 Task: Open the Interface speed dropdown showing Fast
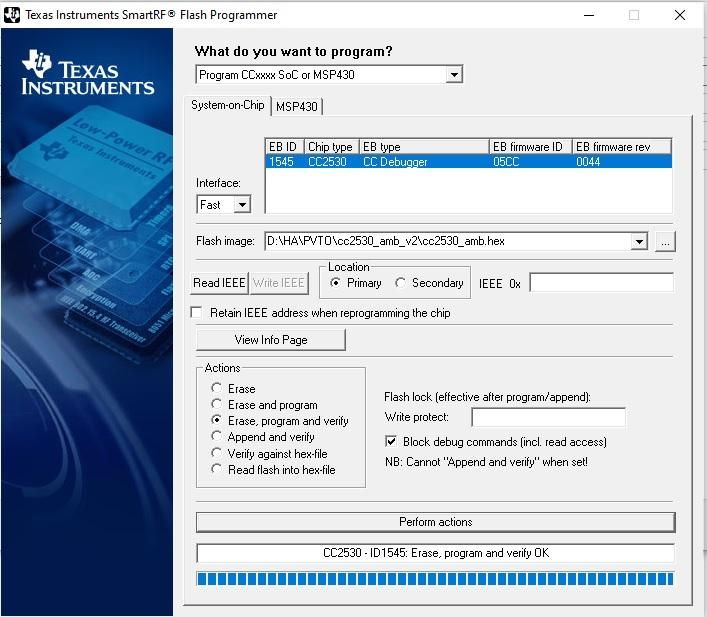242,205
